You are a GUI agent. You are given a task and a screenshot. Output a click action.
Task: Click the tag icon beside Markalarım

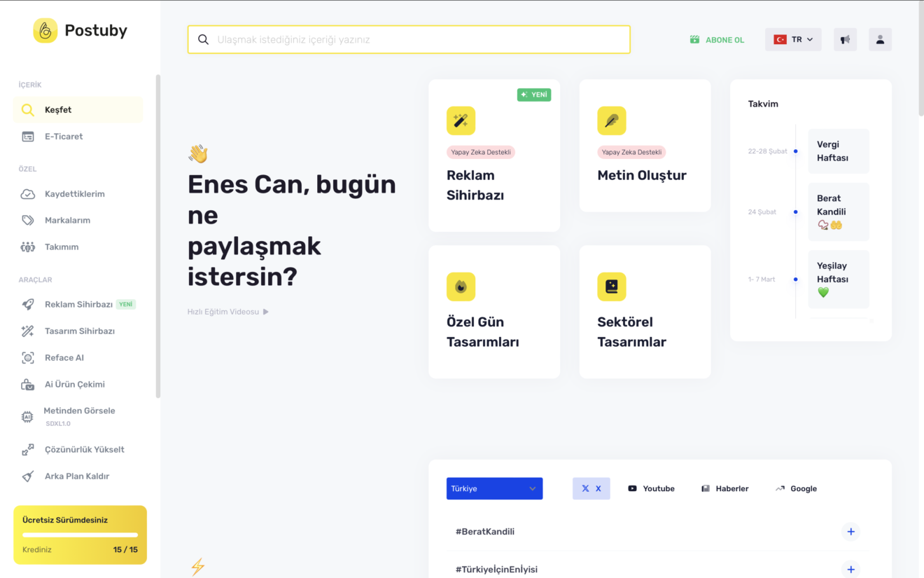[x=28, y=221]
